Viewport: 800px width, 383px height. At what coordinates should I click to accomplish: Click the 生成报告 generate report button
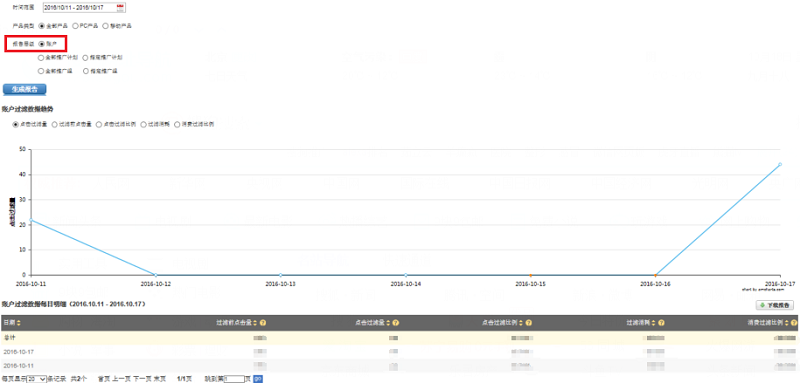click(24, 89)
